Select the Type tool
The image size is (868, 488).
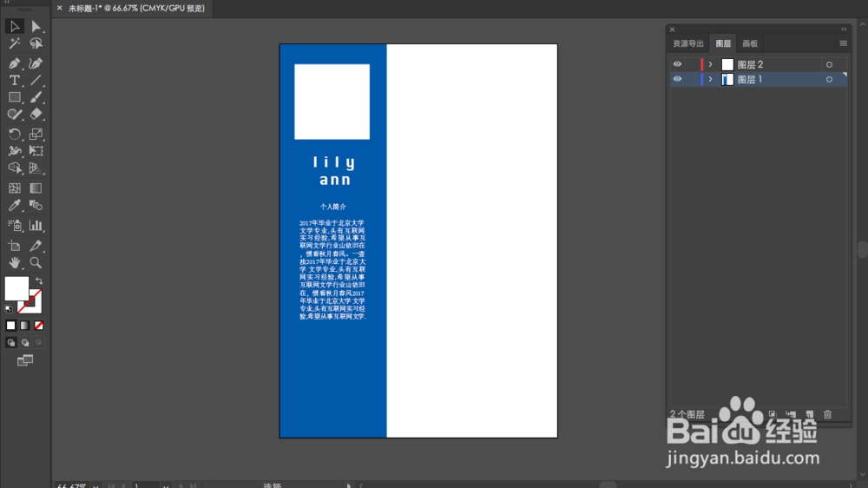15,80
